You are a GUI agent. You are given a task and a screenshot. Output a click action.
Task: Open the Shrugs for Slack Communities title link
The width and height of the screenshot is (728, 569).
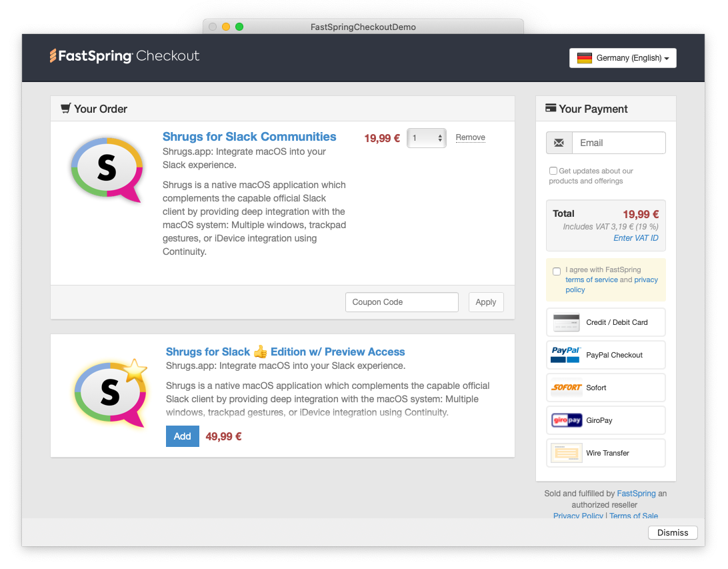(x=249, y=137)
